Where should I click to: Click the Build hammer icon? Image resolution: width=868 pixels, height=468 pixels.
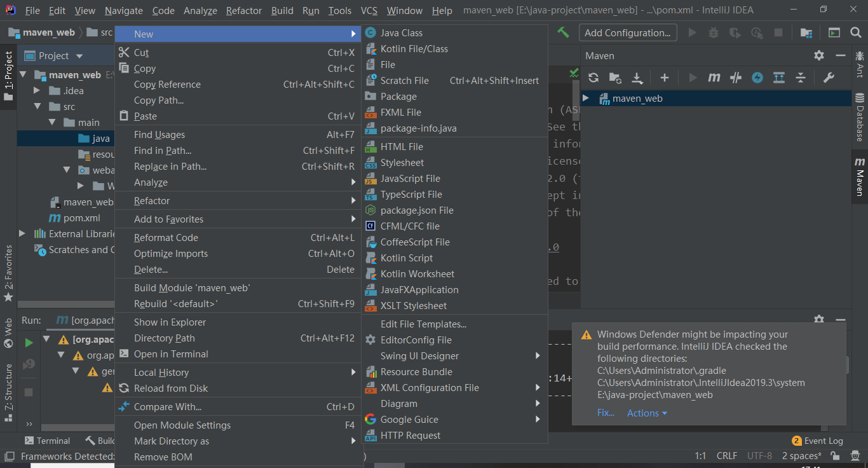[x=563, y=32]
